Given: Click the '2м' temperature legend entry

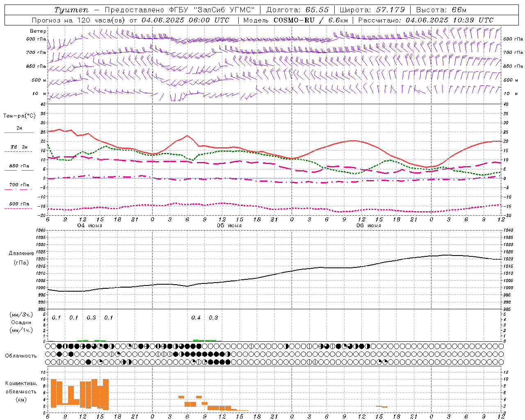Looking at the screenshot, I should [19, 128].
